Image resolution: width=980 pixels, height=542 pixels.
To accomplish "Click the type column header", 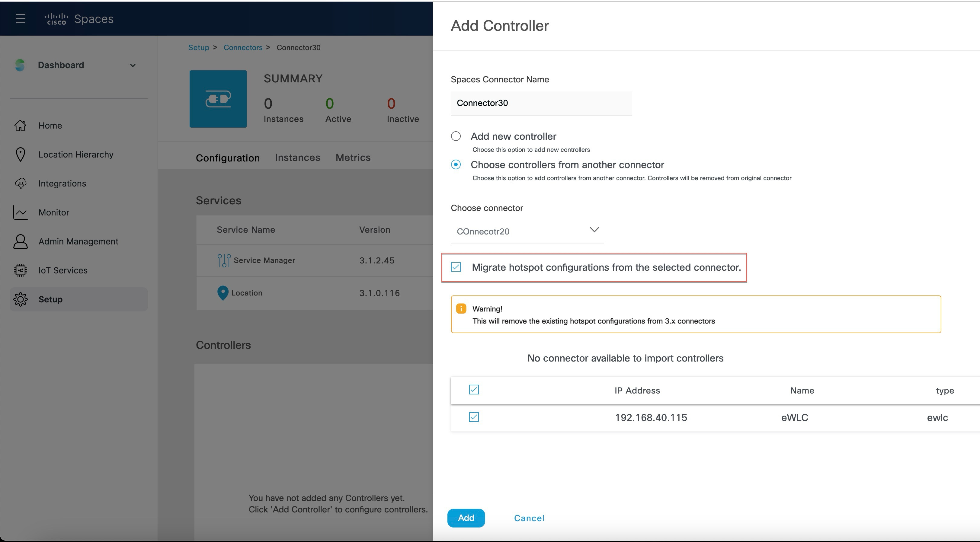I will [x=945, y=391].
